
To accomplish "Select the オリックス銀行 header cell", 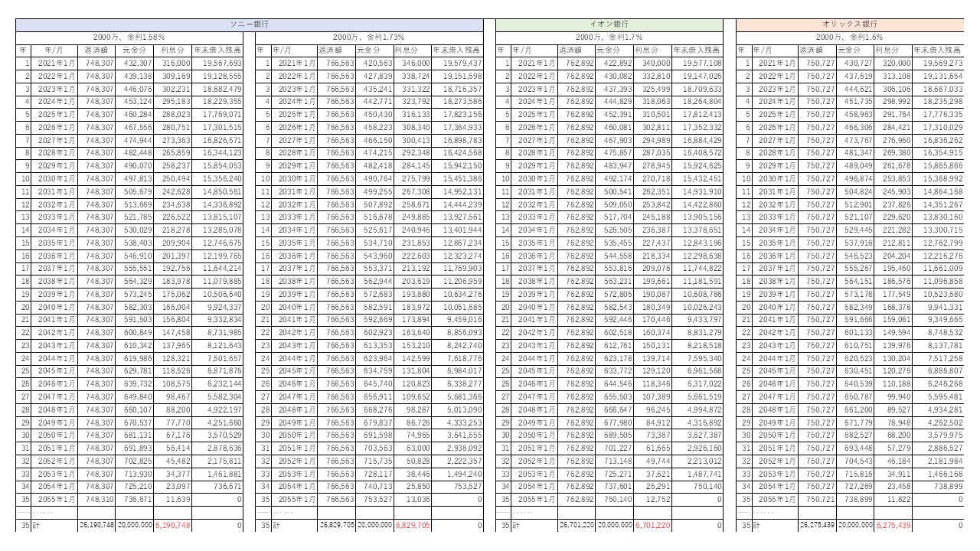I will (850, 24).
